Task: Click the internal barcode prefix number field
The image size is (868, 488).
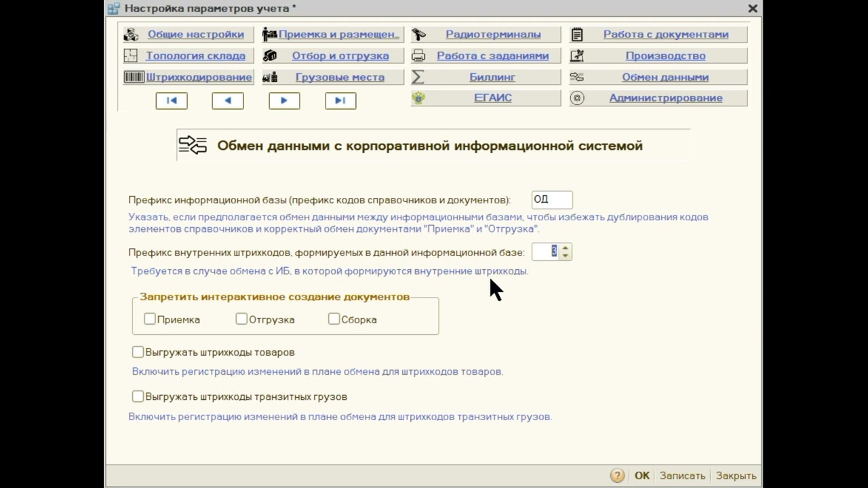Action: (x=546, y=251)
